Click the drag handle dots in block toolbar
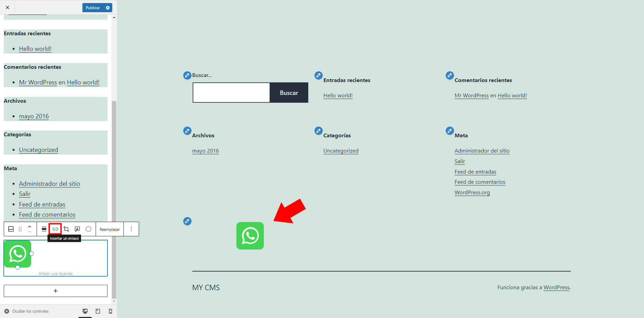 point(20,229)
